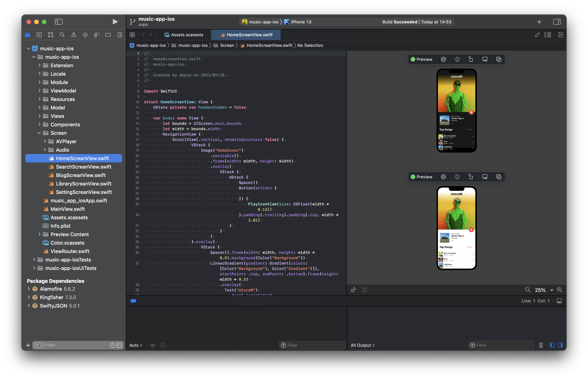588x379 pixels.
Task: Open the All Output selector
Action: coord(363,345)
